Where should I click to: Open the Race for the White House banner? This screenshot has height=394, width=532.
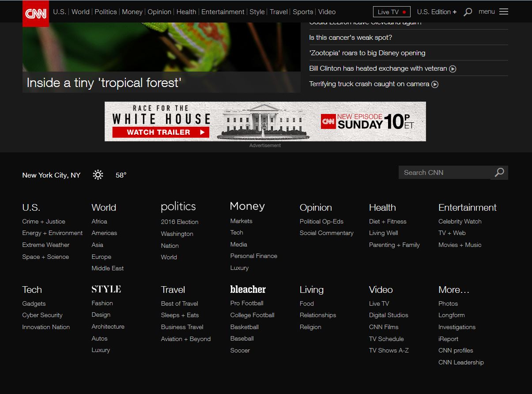265,121
